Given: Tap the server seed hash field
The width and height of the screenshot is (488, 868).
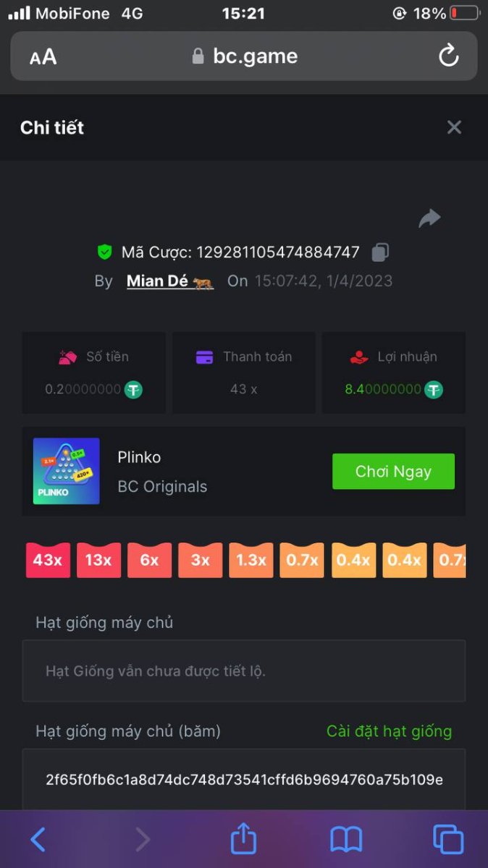Looking at the screenshot, I should coord(244,780).
